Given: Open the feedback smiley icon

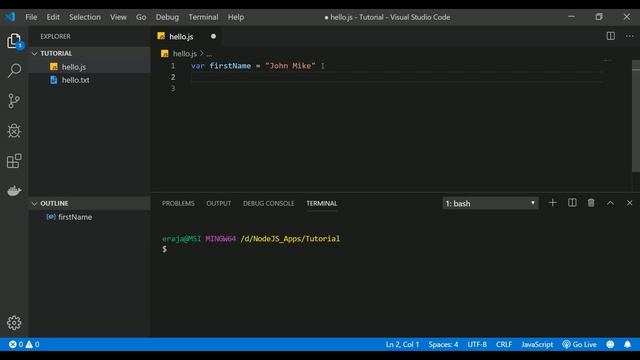Looking at the screenshot, I should point(610,344).
